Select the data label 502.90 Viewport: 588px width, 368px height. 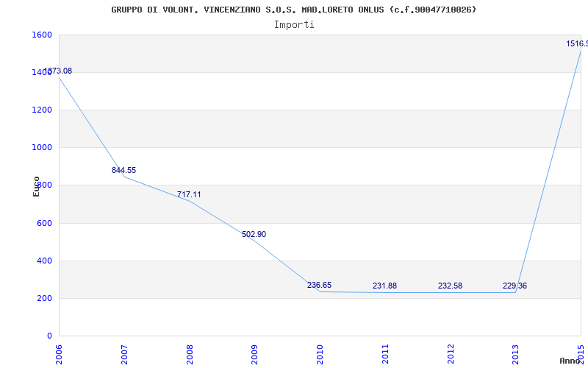point(254,234)
